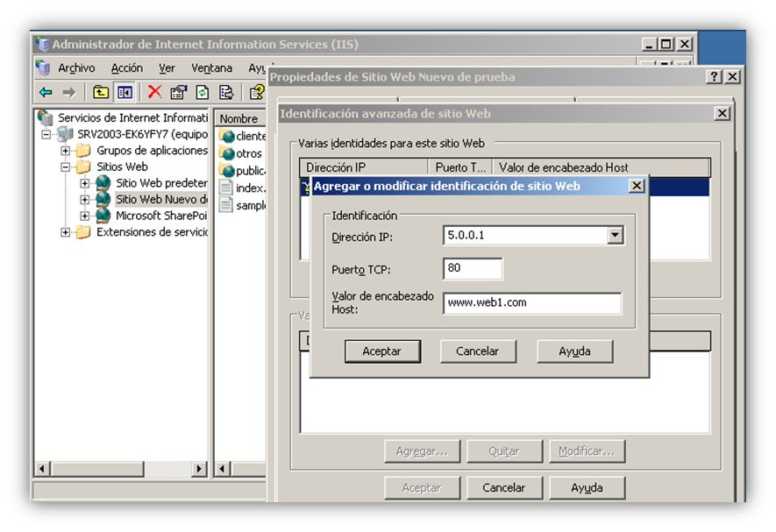Select the Microsoft SharePoi tree item
The width and height of the screenshot is (776, 532).
click(x=161, y=216)
